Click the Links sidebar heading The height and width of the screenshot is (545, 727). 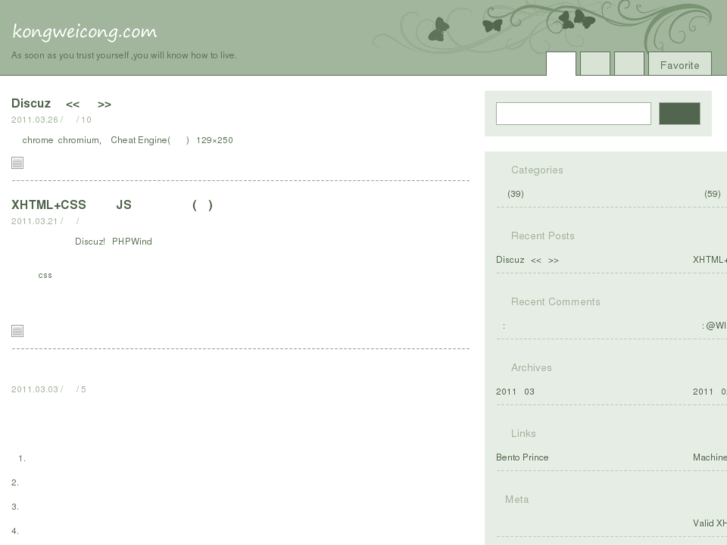pyautogui.click(x=523, y=433)
